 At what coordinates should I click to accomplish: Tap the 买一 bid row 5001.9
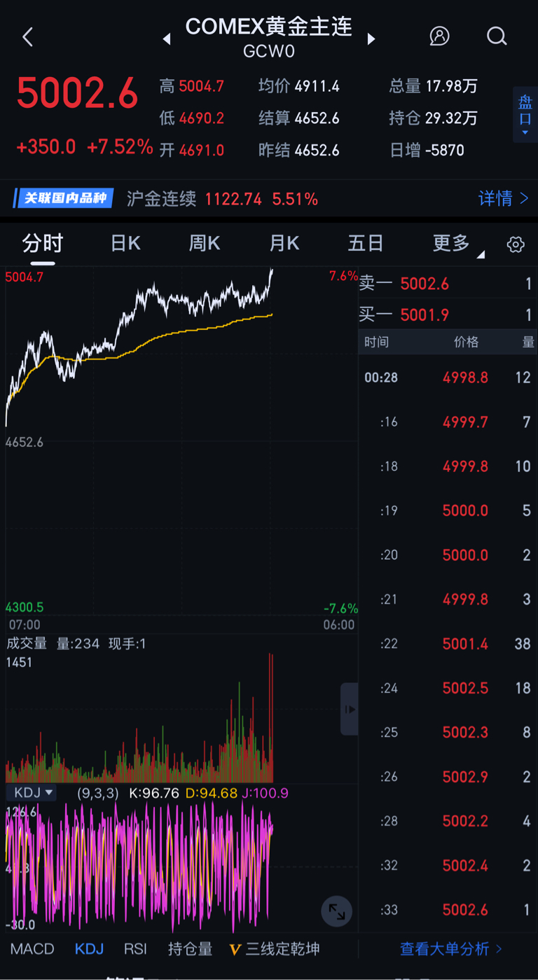pyautogui.click(x=447, y=315)
